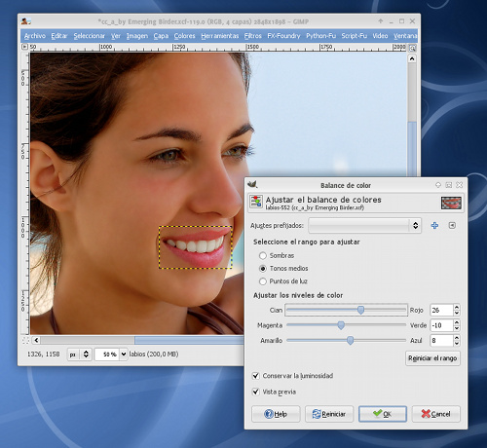Open the ruler corner image menu button

[x=24, y=47]
